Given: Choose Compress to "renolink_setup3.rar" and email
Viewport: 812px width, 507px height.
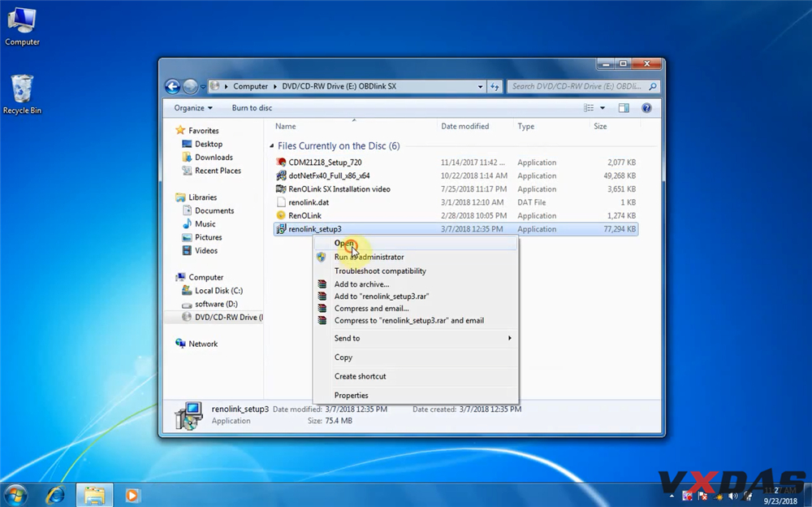Looking at the screenshot, I should [415, 320].
